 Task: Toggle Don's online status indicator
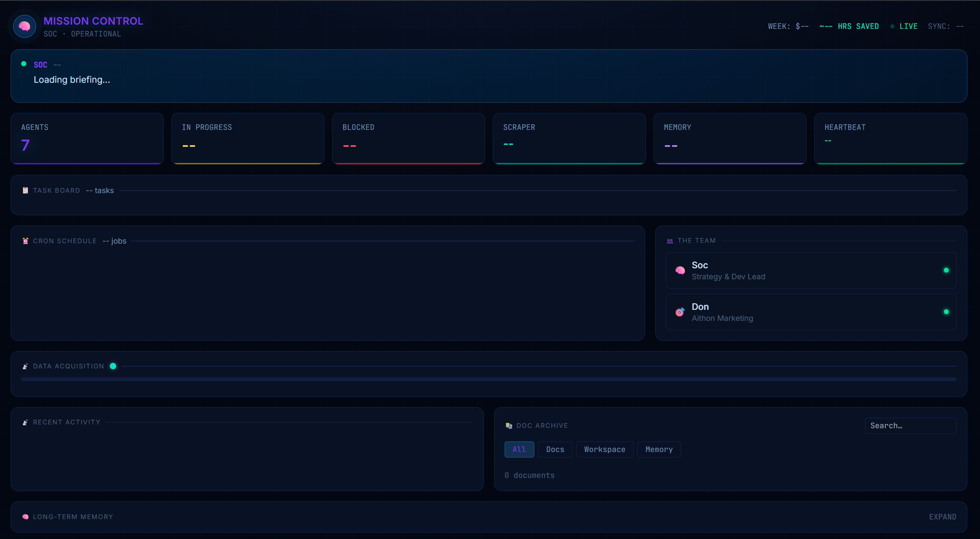[x=946, y=312]
